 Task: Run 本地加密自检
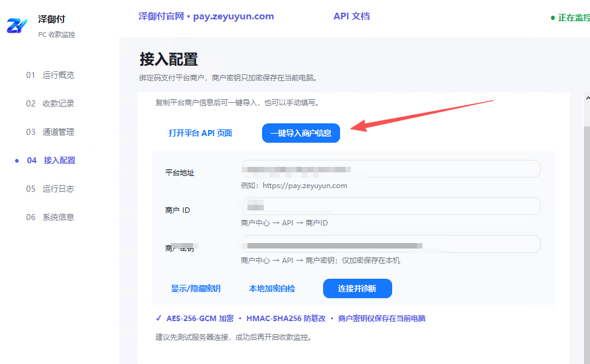pyautogui.click(x=272, y=288)
